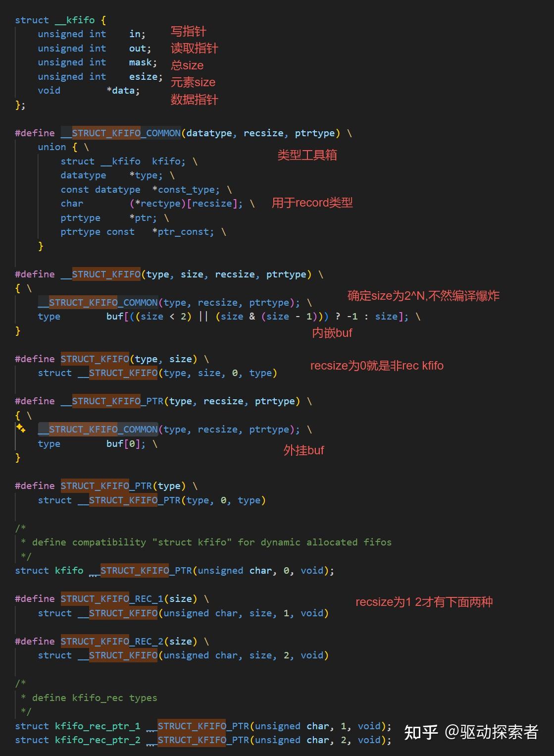
Task: Click the "buf[((size < 2) ||" array expression
Action: pyautogui.click(x=157, y=317)
